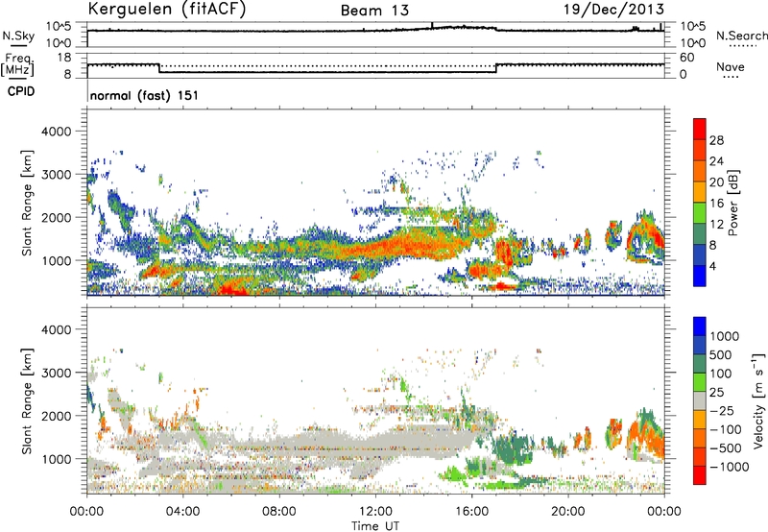Click the '60' tick on Nave axis
768x532 pixels.
click(686, 58)
